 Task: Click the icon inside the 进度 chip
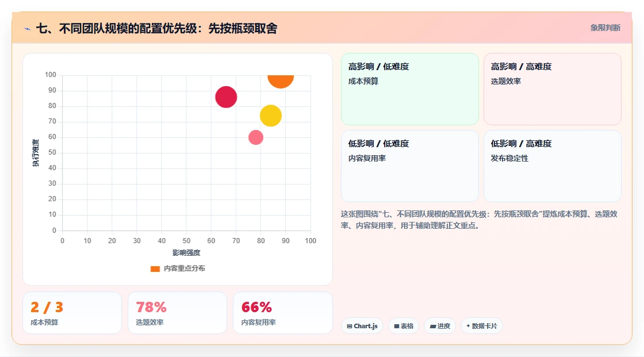(x=433, y=326)
